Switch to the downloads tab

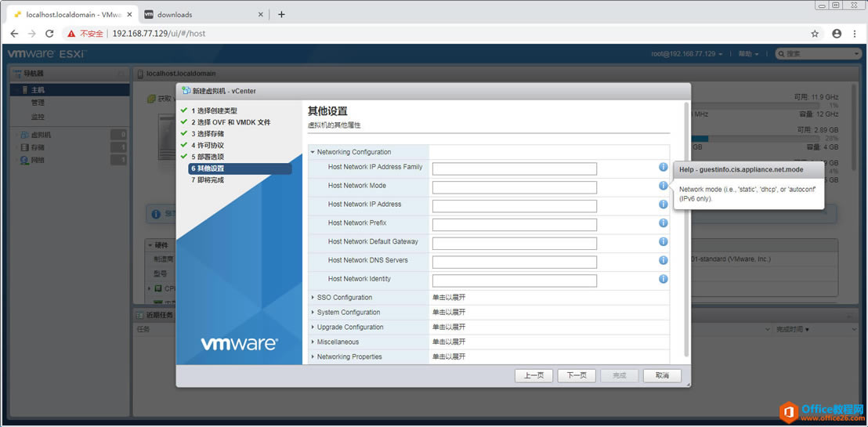point(204,14)
